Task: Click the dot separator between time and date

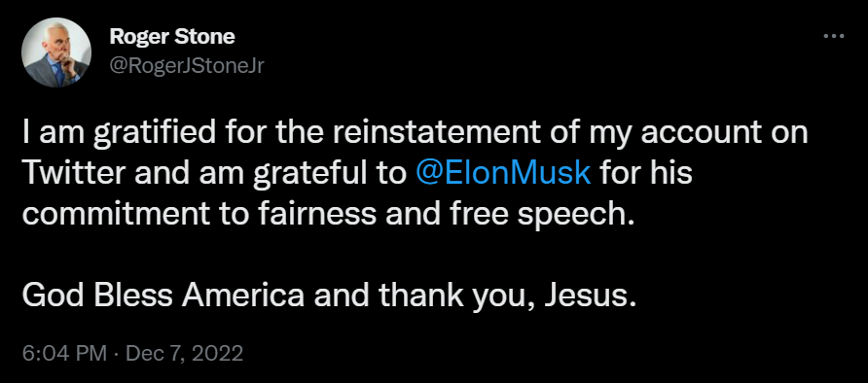Action: (116, 353)
